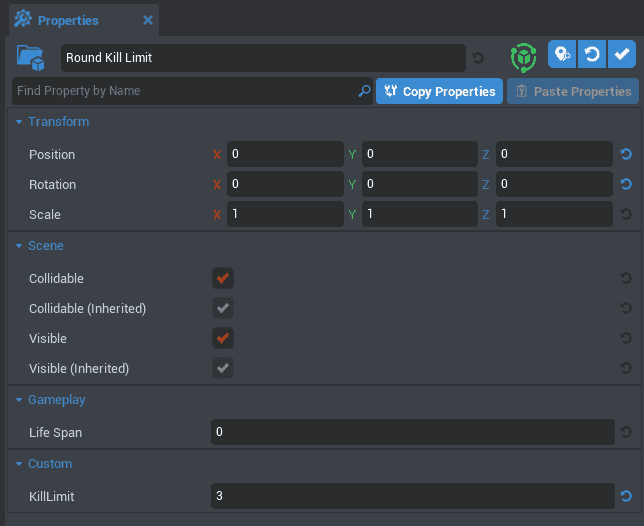Reset the Position row to default
The height and width of the screenshot is (526, 644).
[626, 155]
